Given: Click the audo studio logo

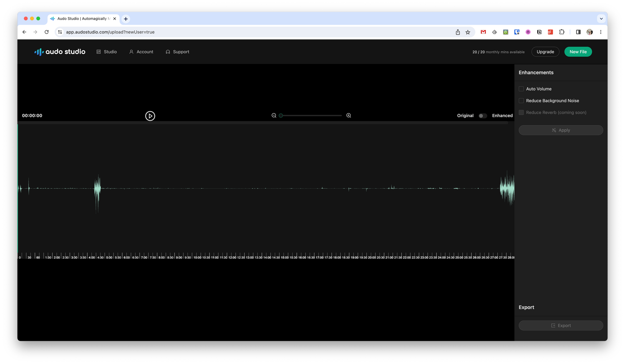Looking at the screenshot, I should 60,52.
